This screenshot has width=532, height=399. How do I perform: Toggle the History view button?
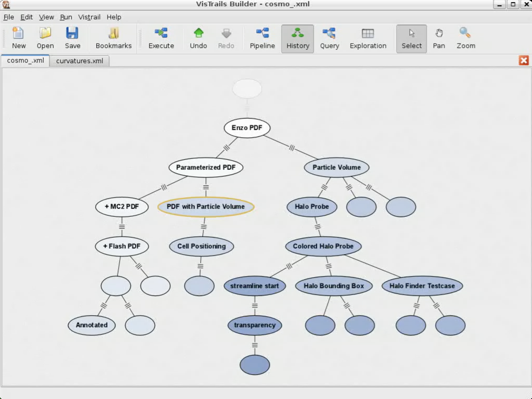pos(297,38)
